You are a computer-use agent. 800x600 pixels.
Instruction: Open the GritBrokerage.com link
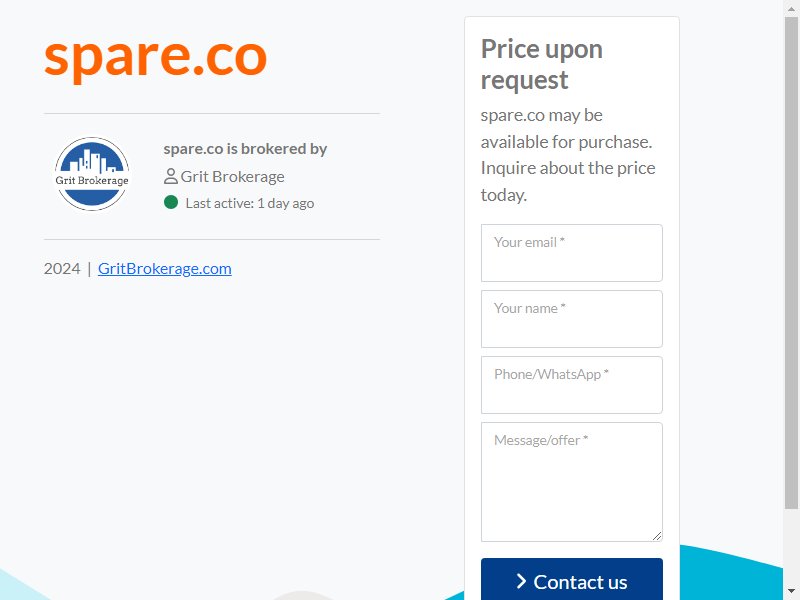[x=165, y=268]
